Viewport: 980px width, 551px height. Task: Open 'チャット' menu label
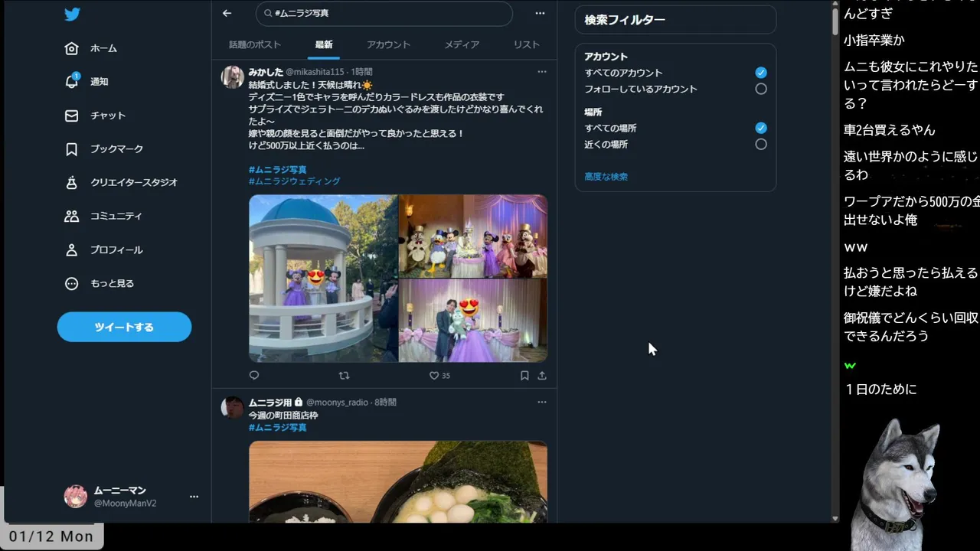108,116
